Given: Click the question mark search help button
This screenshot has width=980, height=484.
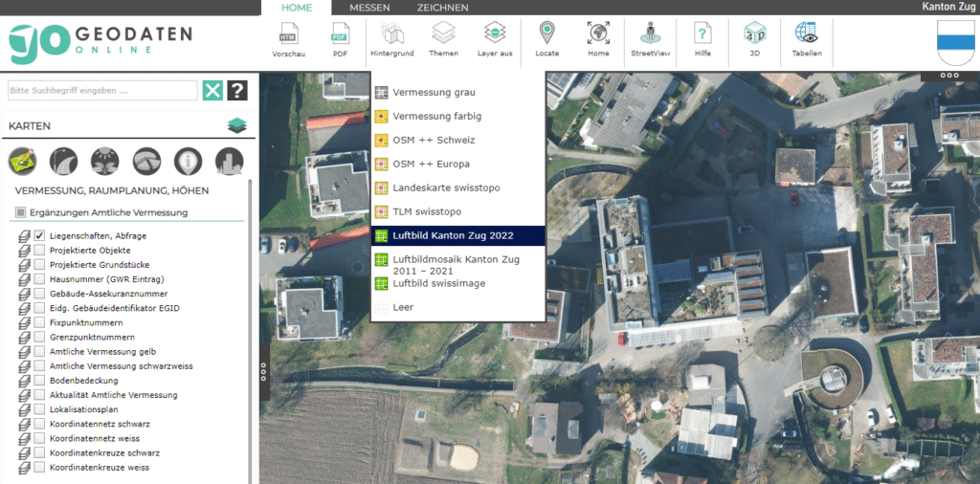Looking at the screenshot, I should [236, 91].
